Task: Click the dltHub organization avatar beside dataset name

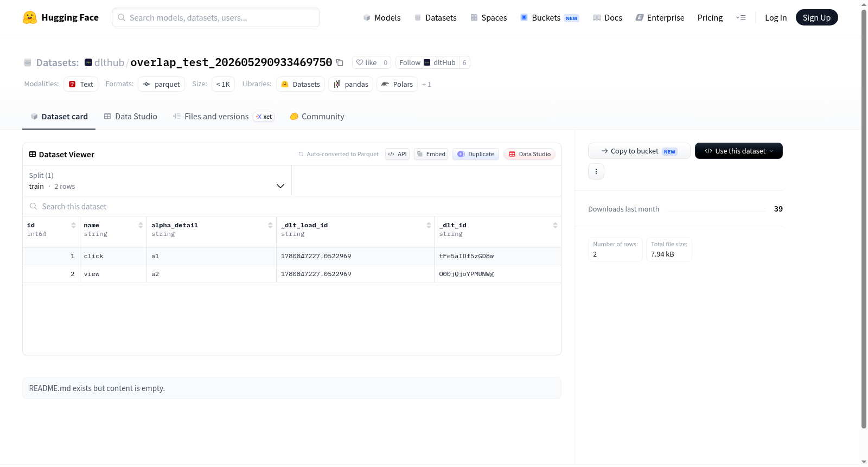Action: [x=88, y=62]
